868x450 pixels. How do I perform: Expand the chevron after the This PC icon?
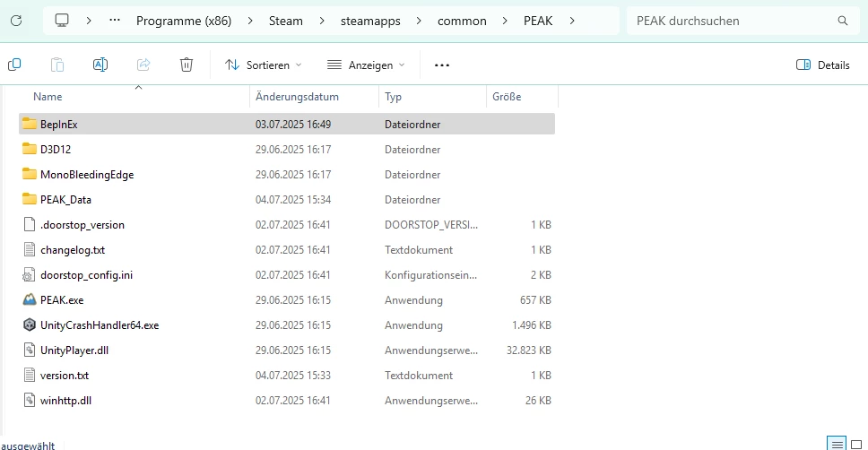(x=89, y=21)
